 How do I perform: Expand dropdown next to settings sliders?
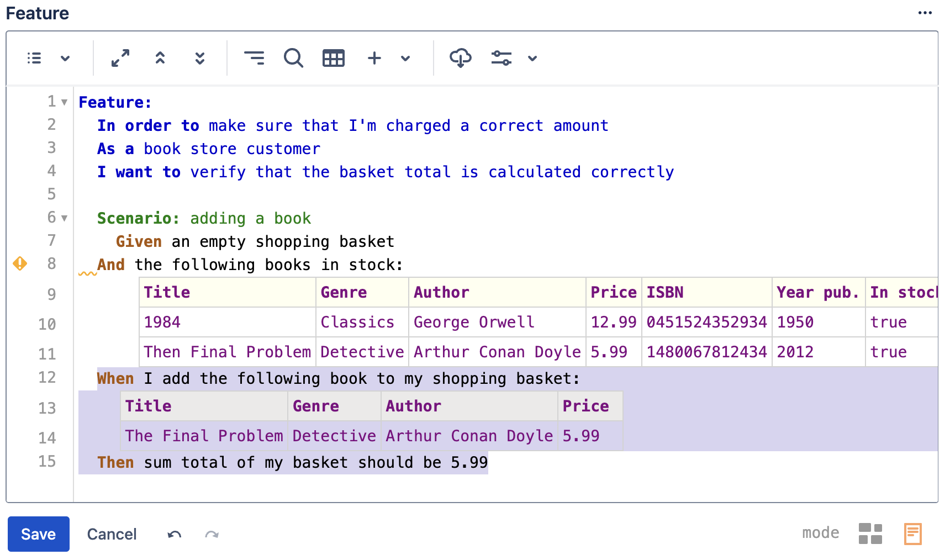click(532, 58)
